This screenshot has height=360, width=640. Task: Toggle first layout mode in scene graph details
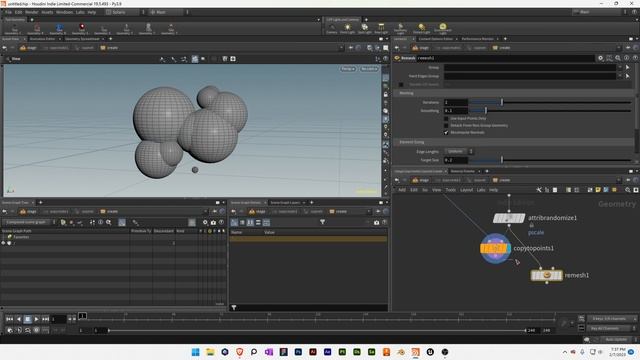234,222
